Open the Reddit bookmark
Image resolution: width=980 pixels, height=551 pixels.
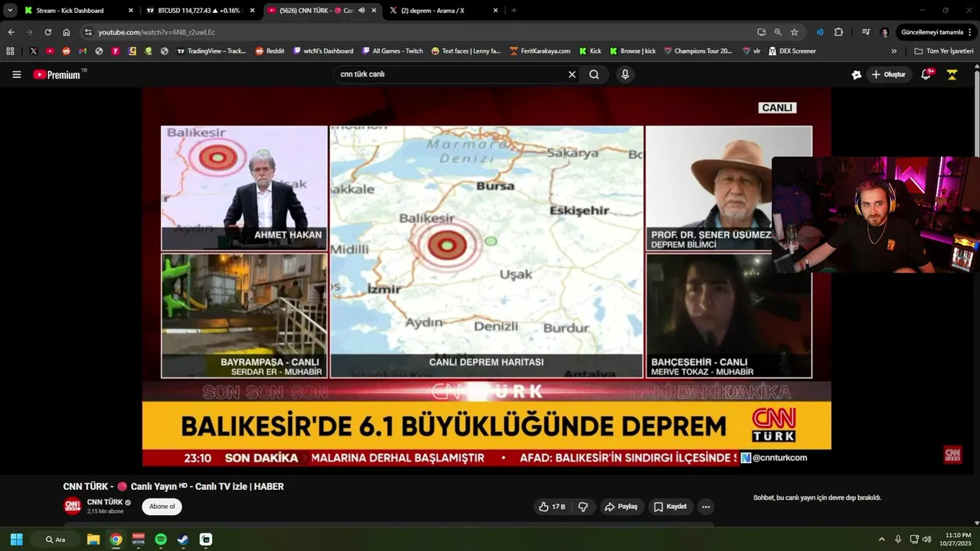(269, 51)
